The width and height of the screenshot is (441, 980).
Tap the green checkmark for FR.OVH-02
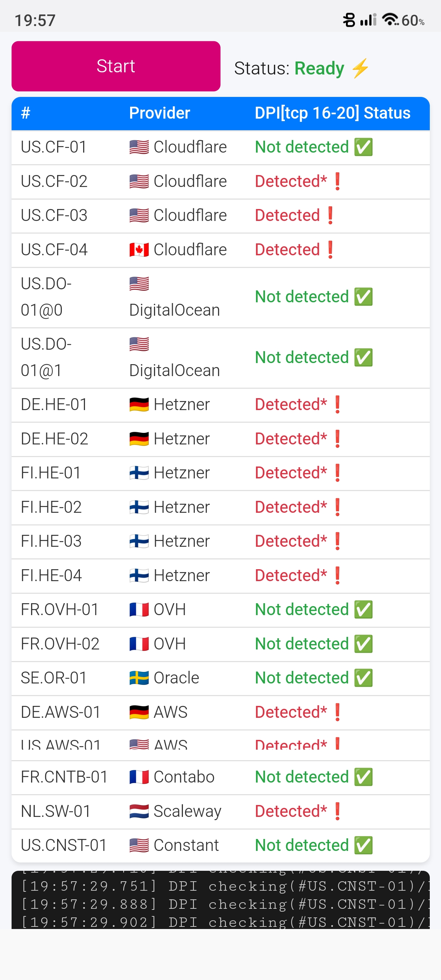(x=363, y=644)
